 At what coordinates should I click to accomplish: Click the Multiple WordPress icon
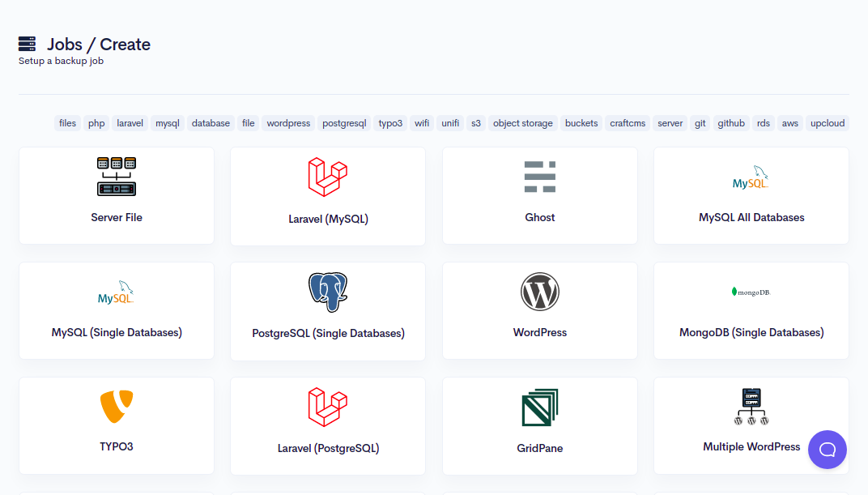751,407
